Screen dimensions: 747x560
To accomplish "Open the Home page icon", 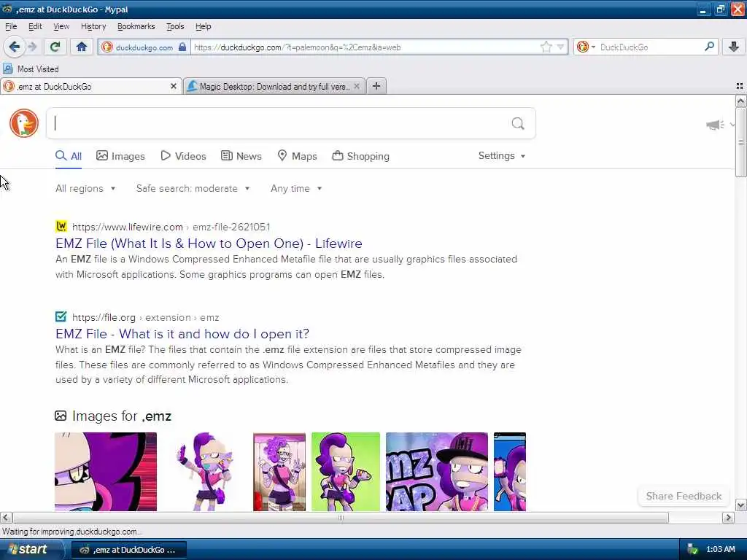I will point(82,47).
